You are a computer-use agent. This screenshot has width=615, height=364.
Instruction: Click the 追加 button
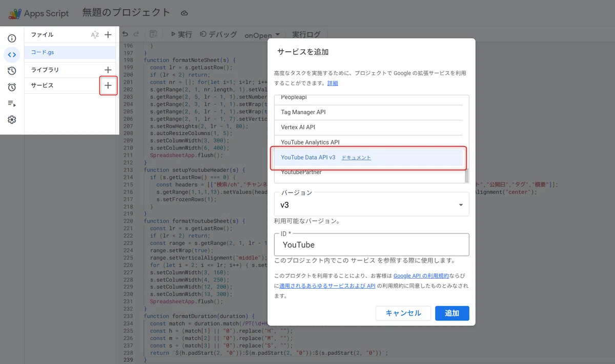(452, 313)
